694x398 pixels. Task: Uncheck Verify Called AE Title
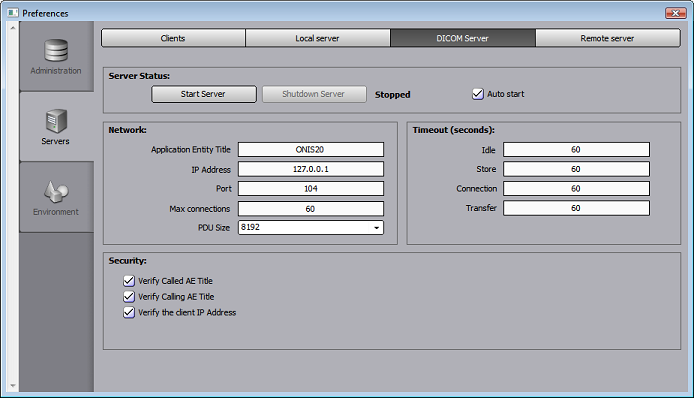(129, 281)
